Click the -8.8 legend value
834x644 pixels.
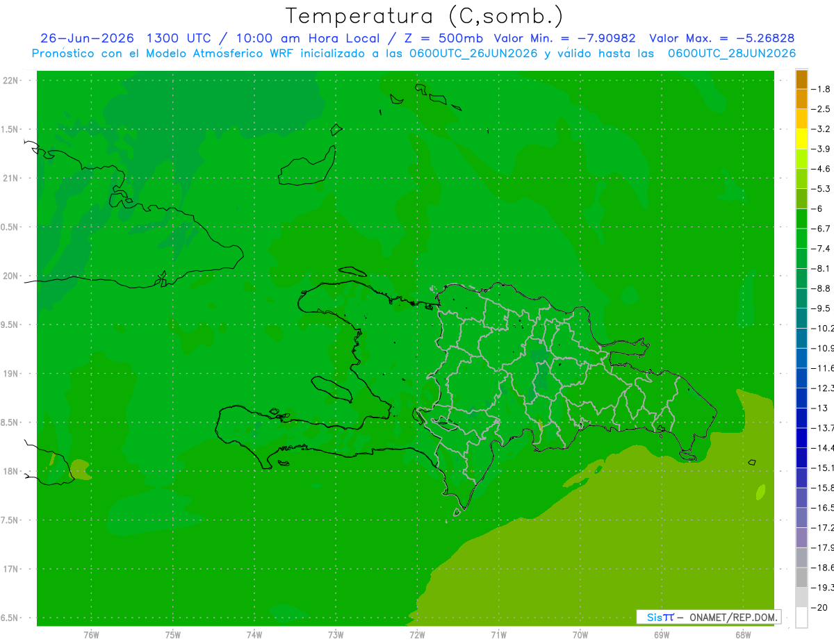click(821, 288)
